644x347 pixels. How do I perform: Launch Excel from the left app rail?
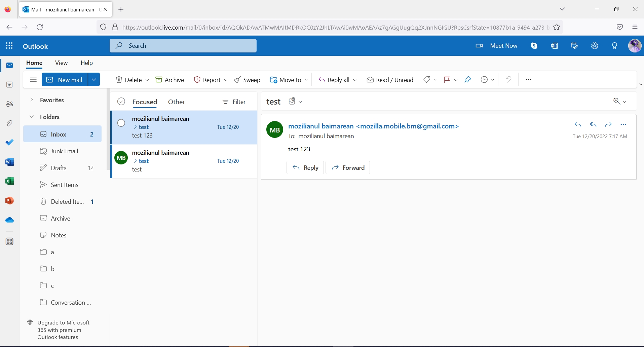coord(9,181)
